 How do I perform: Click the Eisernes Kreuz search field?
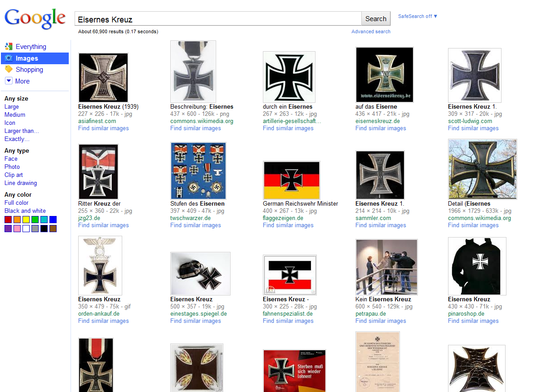(218, 19)
